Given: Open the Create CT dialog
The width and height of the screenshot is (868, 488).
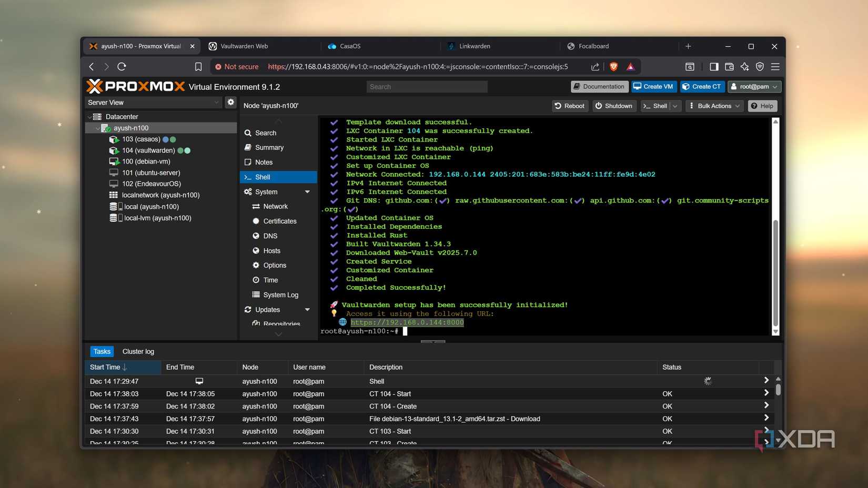Looking at the screenshot, I should [x=702, y=86].
